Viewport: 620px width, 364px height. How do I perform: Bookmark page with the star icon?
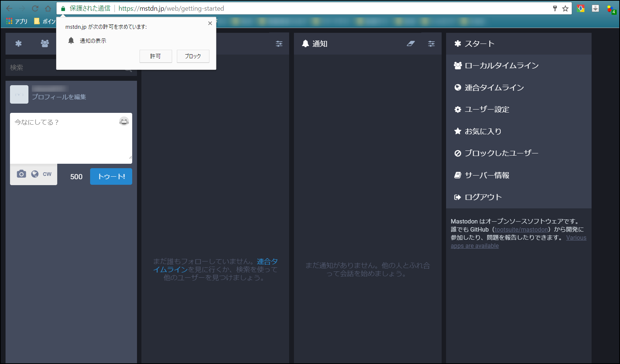(565, 8)
